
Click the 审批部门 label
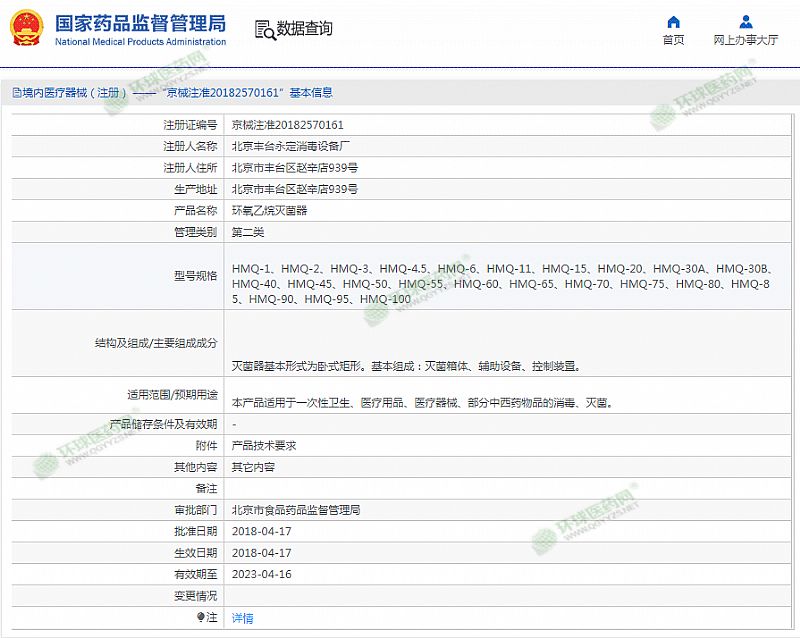[x=196, y=510]
